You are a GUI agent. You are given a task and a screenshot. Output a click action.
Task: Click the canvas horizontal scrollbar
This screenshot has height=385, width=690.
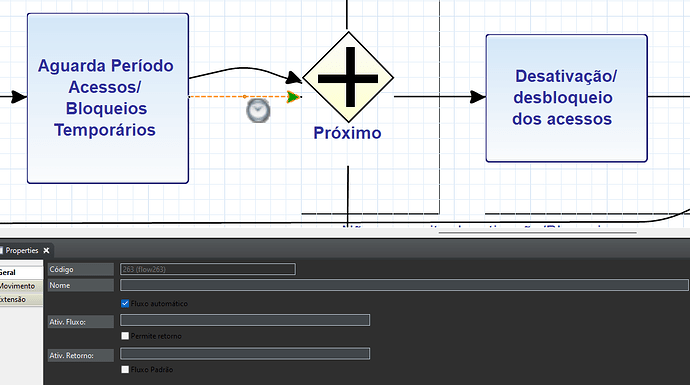coord(537,232)
